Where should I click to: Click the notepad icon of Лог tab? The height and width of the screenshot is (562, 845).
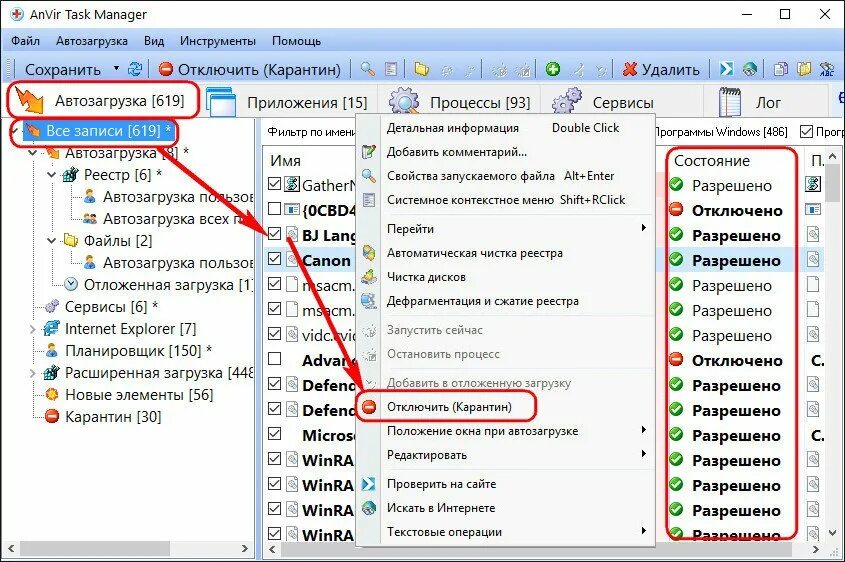click(x=730, y=102)
